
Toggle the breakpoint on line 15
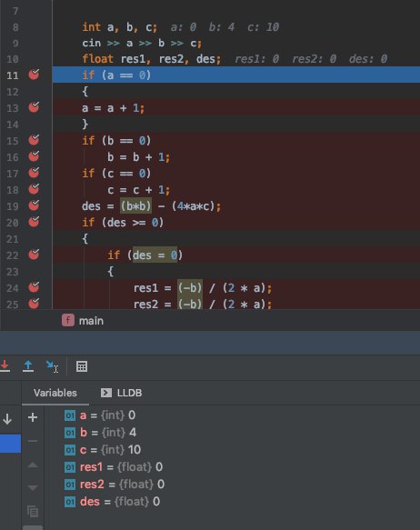coord(34,140)
